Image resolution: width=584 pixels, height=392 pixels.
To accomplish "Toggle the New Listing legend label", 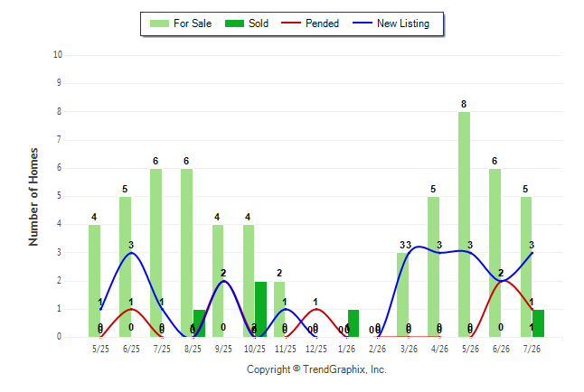I will click(403, 23).
